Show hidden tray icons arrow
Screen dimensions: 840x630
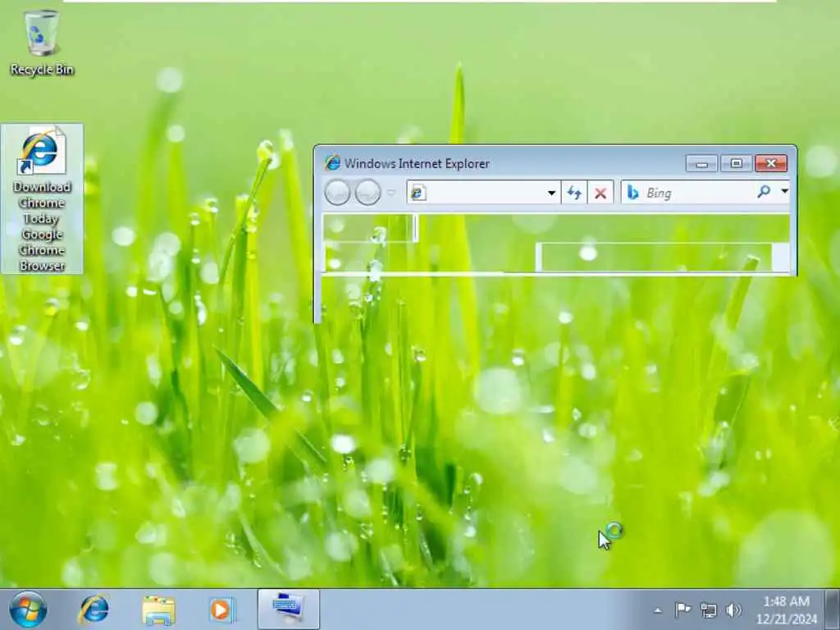point(658,609)
